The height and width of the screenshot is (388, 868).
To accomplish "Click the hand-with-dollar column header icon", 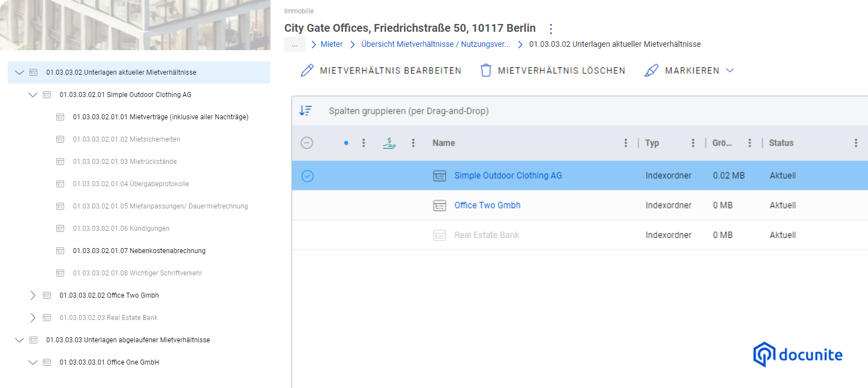I will 389,143.
